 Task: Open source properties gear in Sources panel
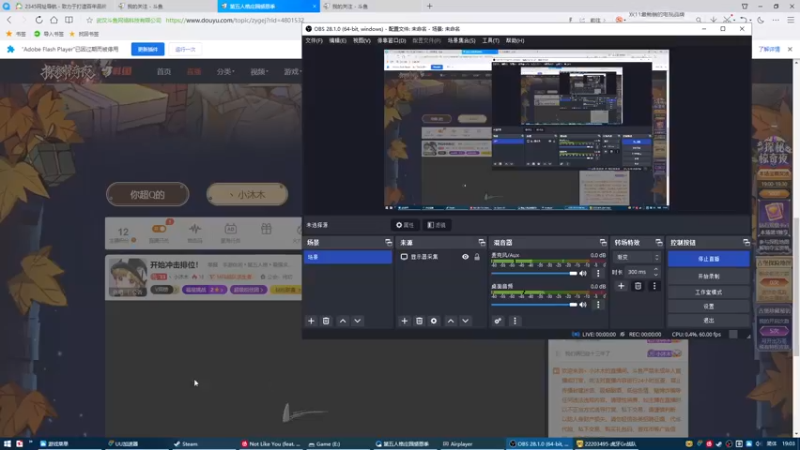pyautogui.click(x=434, y=321)
